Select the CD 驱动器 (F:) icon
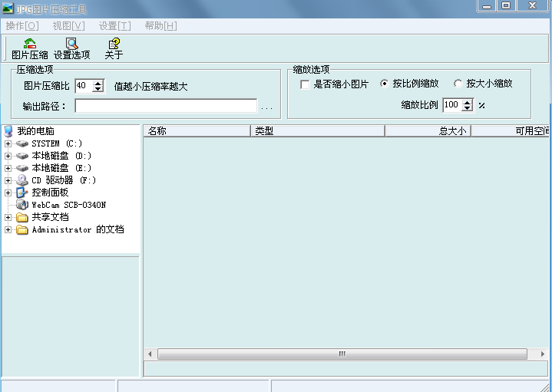This screenshot has height=392, width=552. click(x=22, y=180)
